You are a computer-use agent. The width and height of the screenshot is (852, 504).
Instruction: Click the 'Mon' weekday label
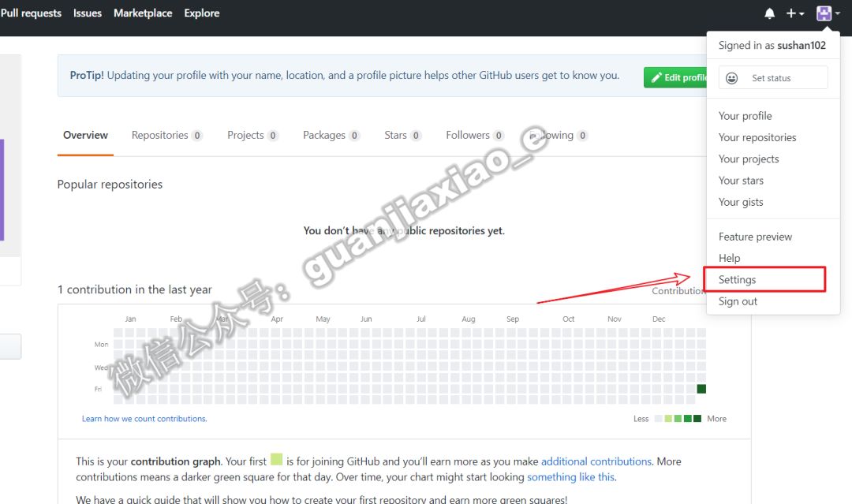click(101, 345)
